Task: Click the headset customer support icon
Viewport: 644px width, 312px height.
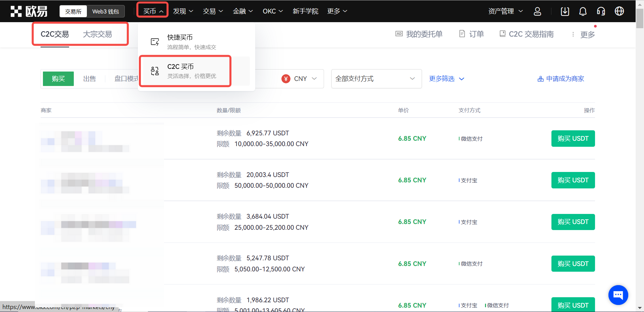Action: pyautogui.click(x=601, y=11)
